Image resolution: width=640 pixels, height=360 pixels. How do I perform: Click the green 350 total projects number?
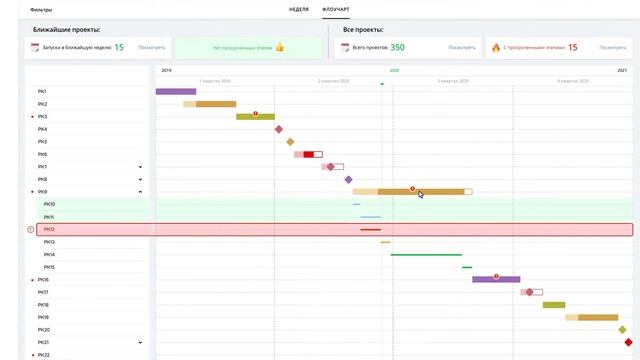tap(397, 47)
